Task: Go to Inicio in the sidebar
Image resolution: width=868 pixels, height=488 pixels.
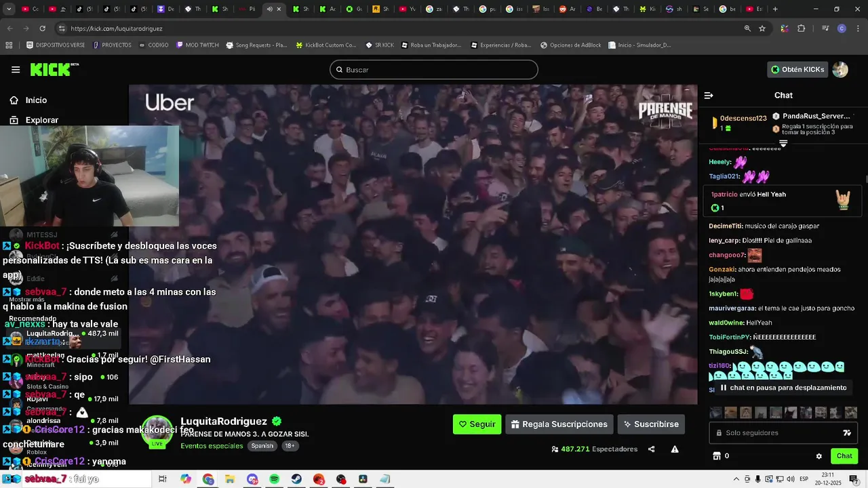Action: coord(29,100)
